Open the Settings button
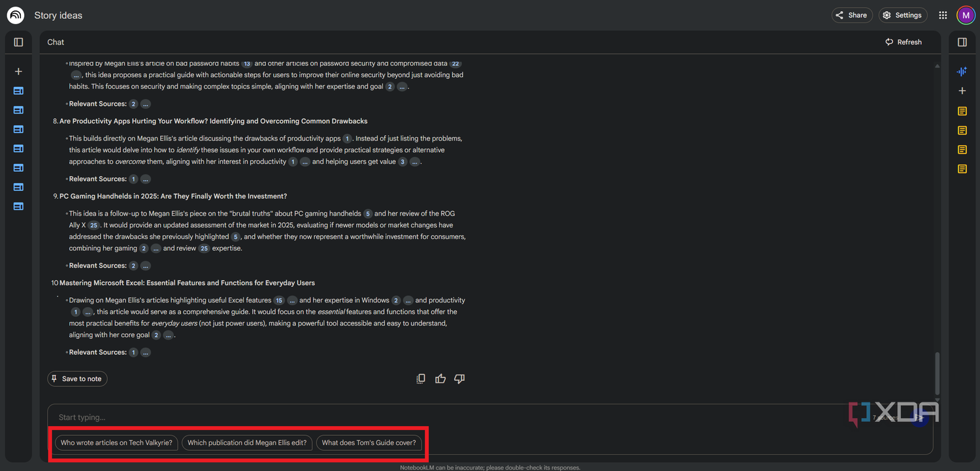This screenshot has width=980, height=471. [902, 15]
